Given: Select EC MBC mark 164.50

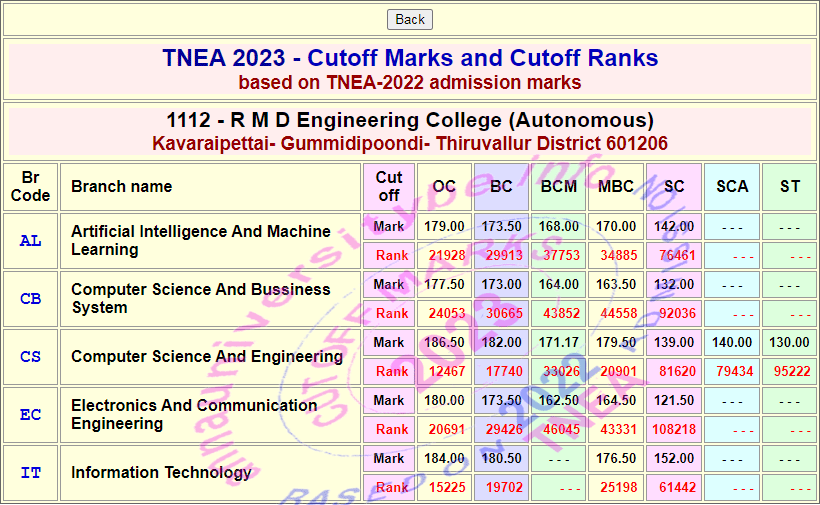Looking at the screenshot, I should (x=616, y=400).
